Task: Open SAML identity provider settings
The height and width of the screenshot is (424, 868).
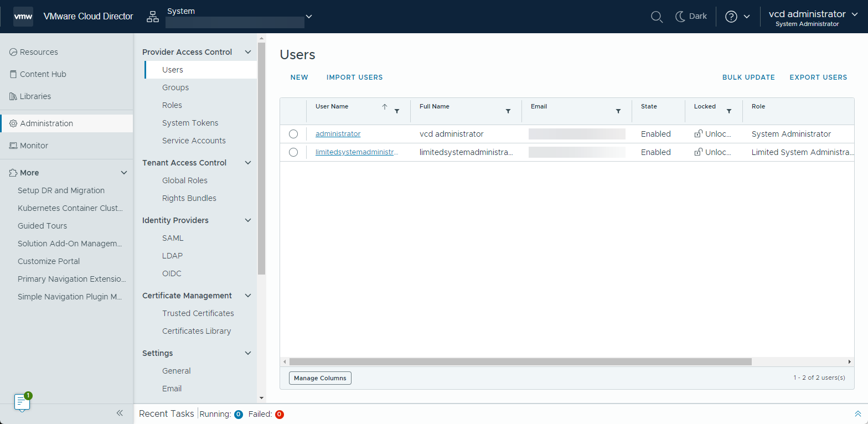Action: click(x=173, y=238)
